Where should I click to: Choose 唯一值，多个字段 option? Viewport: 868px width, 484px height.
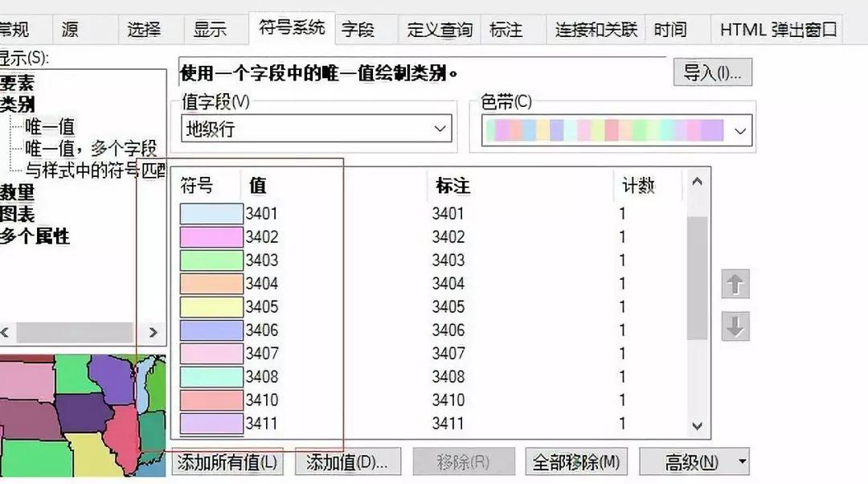point(92,148)
